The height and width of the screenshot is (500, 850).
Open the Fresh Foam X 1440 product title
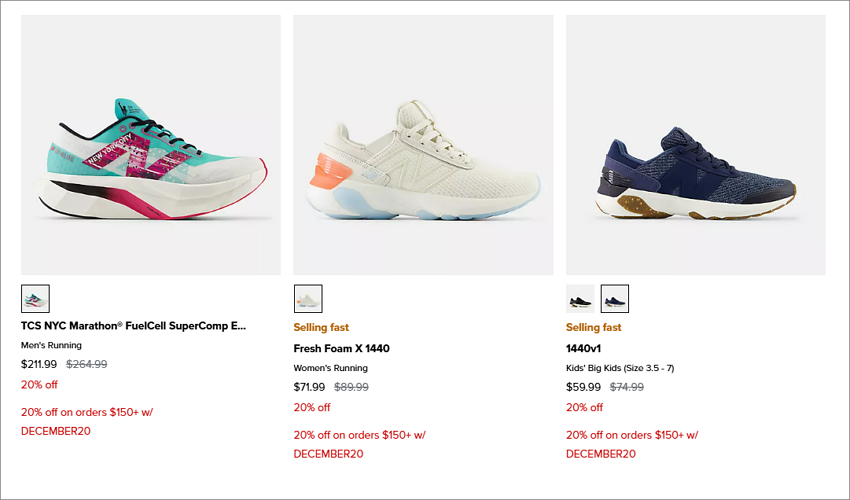(x=342, y=349)
